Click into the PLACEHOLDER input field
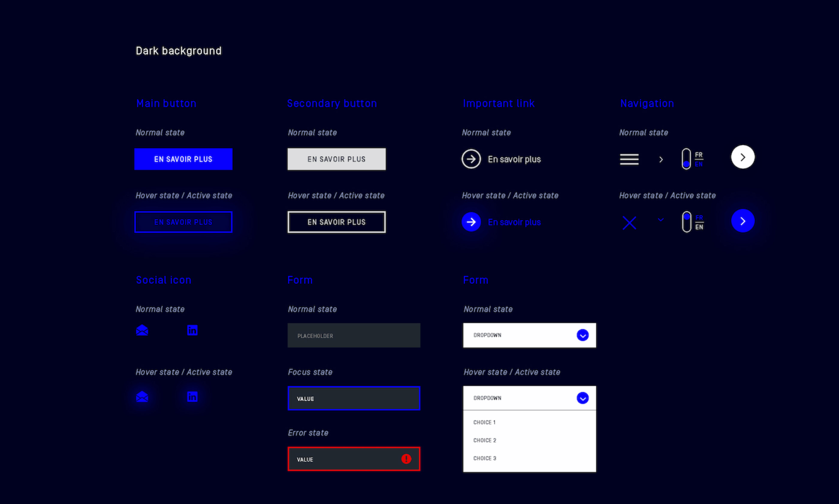Viewport: 839px width, 504px height. point(354,335)
